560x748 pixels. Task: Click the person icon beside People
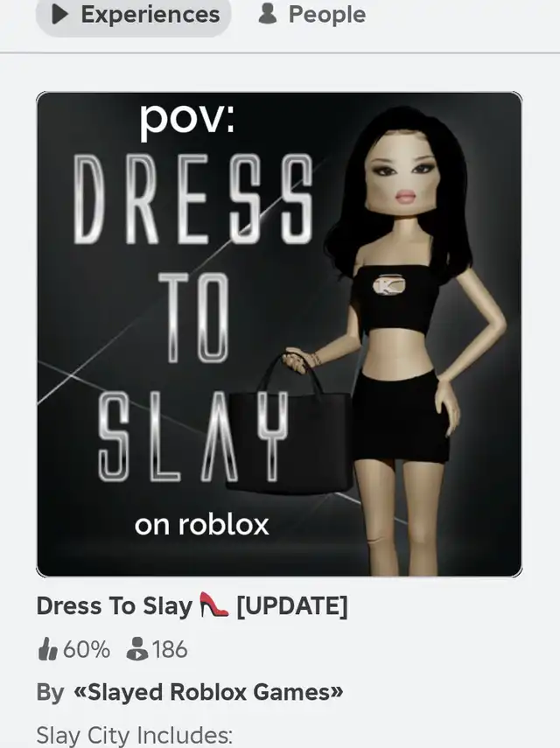pyautogui.click(x=267, y=14)
